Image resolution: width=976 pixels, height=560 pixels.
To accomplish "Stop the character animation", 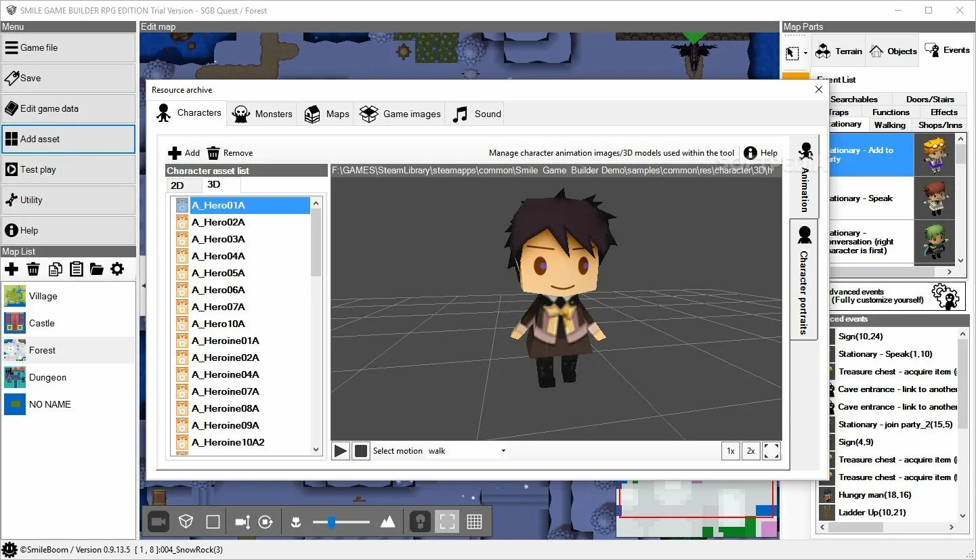I will pyautogui.click(x=361, y=451).
